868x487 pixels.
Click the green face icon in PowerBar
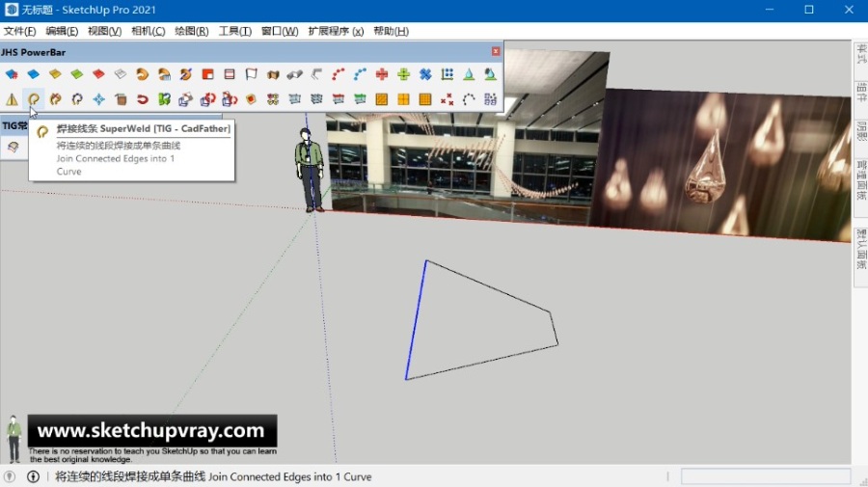pyautogui.click(x=77, y=74)
